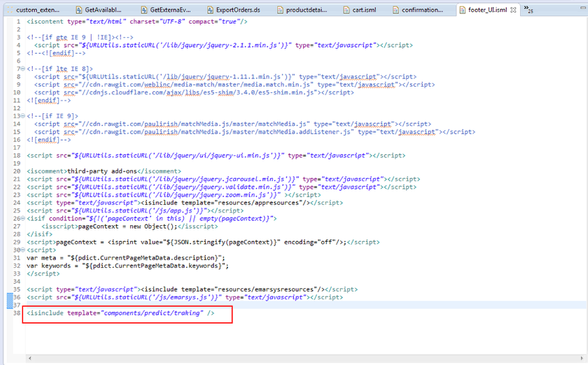Click the matchMedia.addListener.js script line
Image resolution: width=588 pixels, height=365 pixels.
[x=255, y=132]
